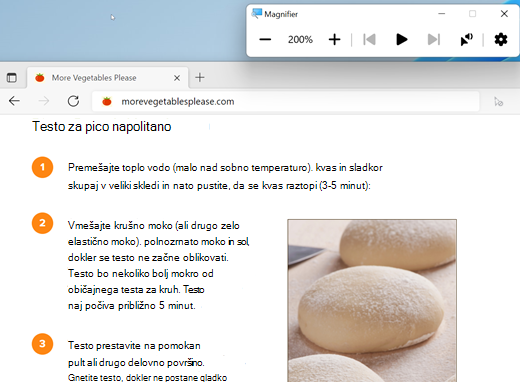
Task: Zoom in with the Magnifier plus button
Action: (334, 40)
